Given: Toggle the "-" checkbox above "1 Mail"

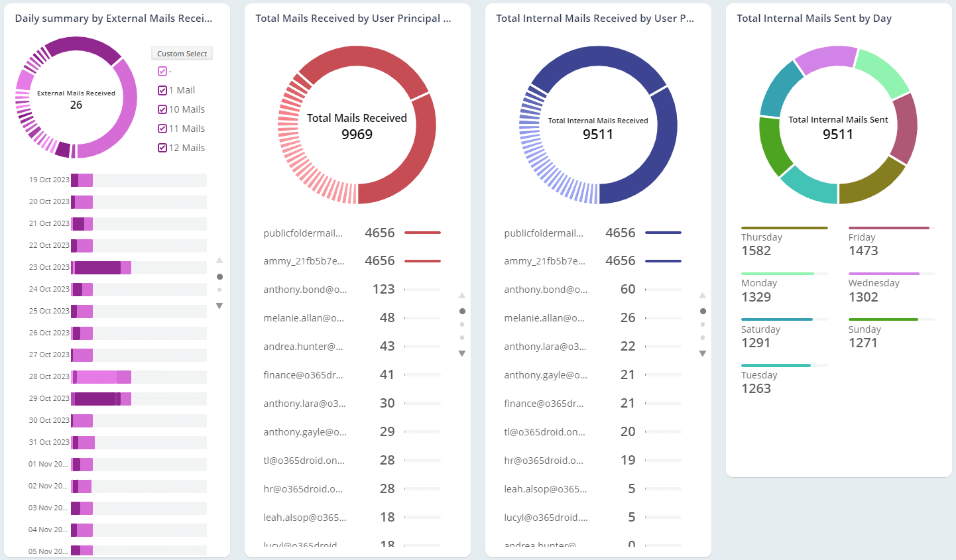Looking at the screenshot, I should click(162, 70).
